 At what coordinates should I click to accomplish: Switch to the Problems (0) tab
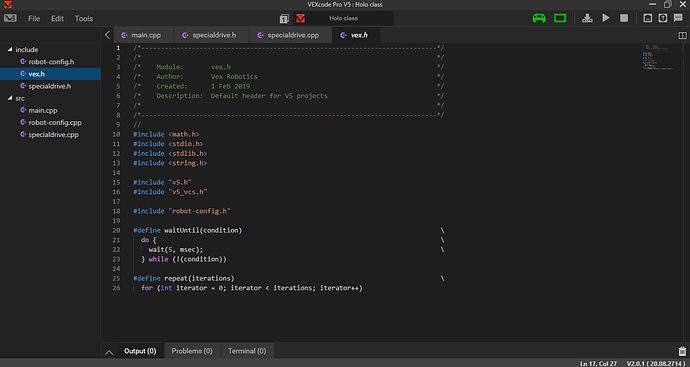192,351
